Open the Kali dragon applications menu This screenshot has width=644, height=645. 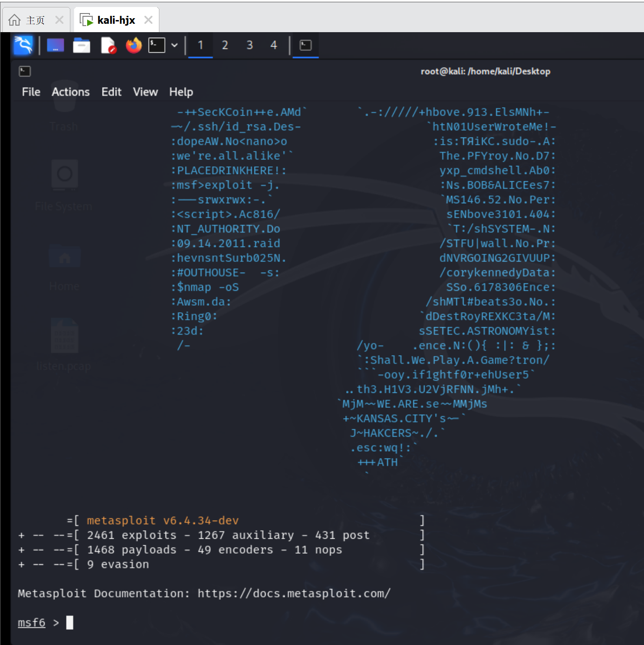point(23,45)
